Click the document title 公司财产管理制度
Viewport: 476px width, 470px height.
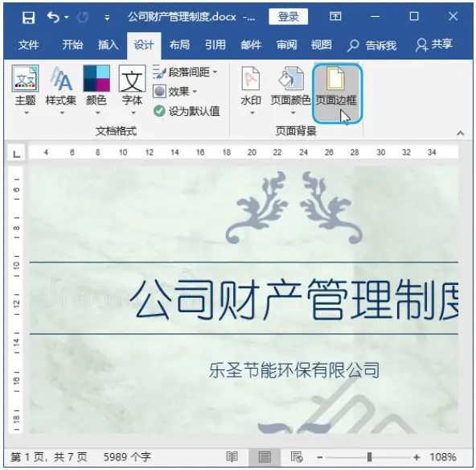[294, 299]
